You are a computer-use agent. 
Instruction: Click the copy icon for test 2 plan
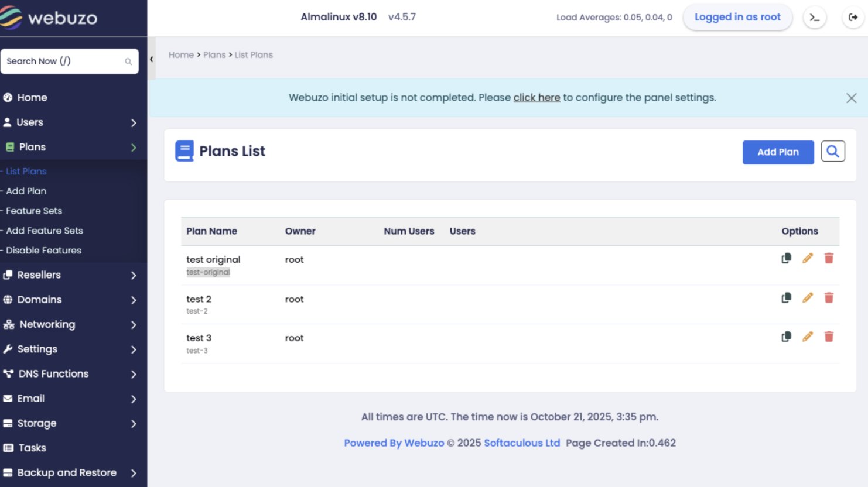pos(787,298)
